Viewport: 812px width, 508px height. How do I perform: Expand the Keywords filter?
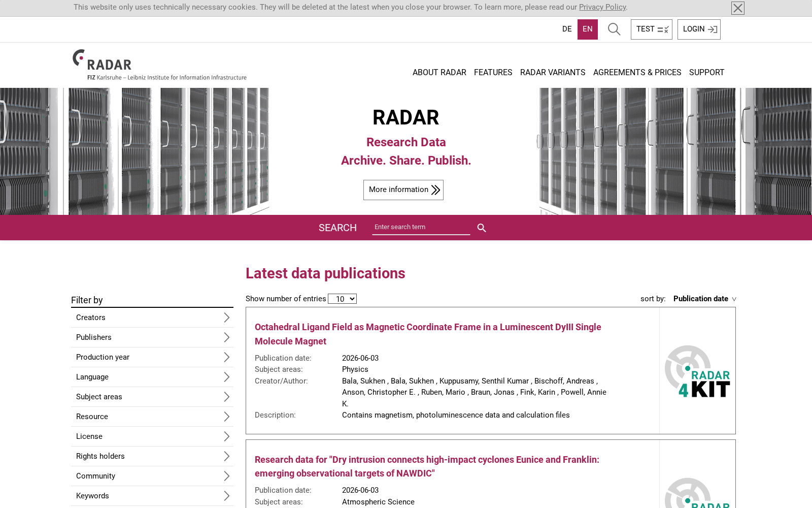click(152, 496)
